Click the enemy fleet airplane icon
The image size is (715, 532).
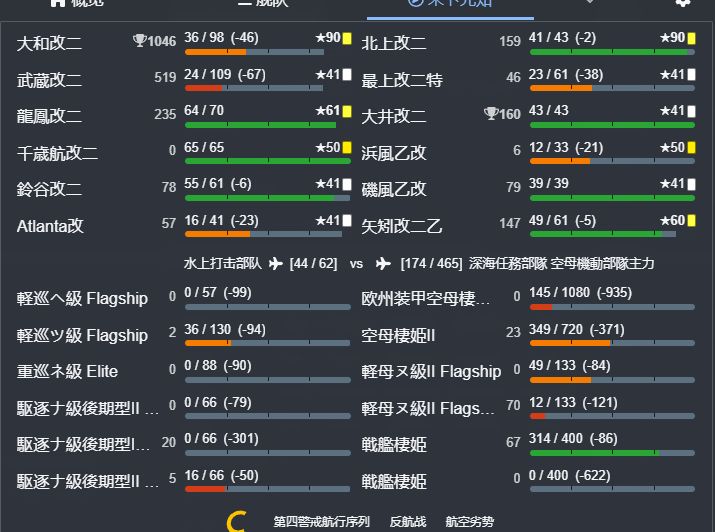(x=383, y=264)
